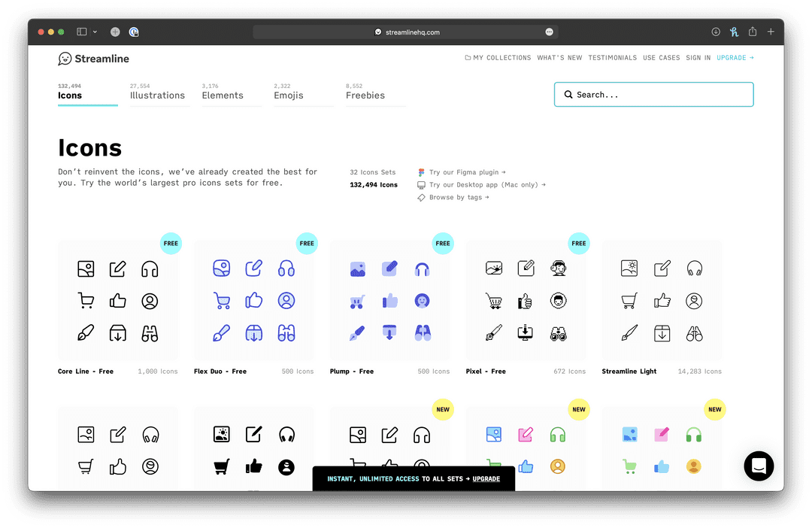
Task: Open MY COLLECTIONS from the top menu
Action: 498,58
